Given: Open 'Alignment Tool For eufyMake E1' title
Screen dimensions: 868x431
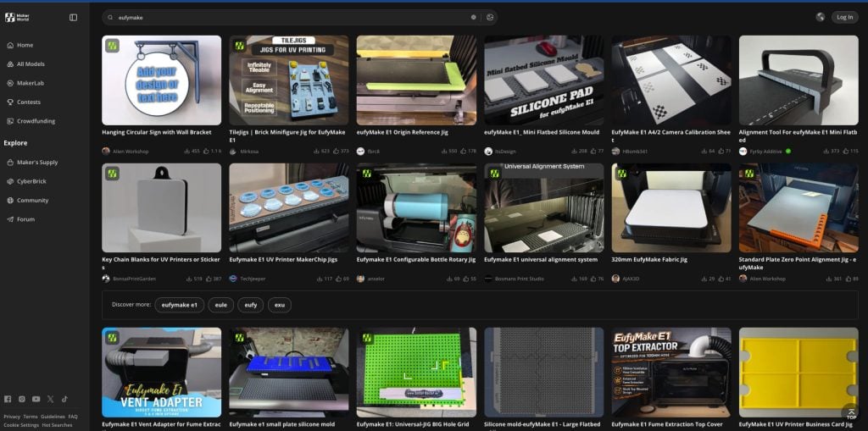Looking at the screenshot, I should tap(798, 135).
